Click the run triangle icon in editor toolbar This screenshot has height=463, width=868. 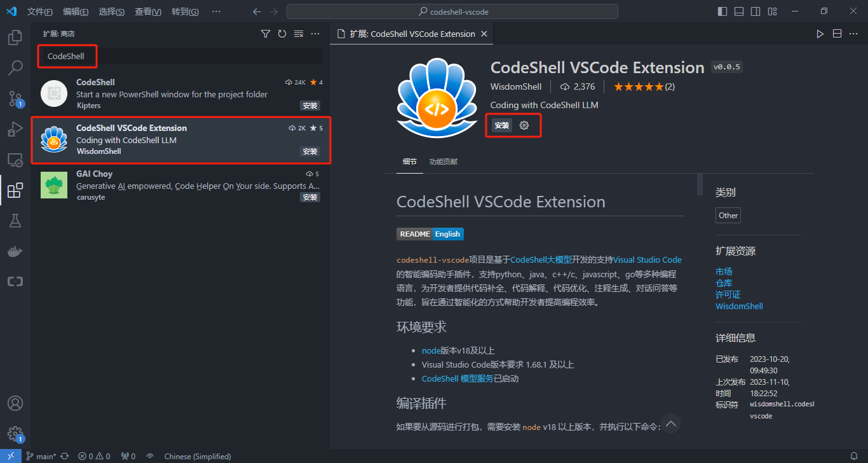pyautogui.click(x=820, y=34)
